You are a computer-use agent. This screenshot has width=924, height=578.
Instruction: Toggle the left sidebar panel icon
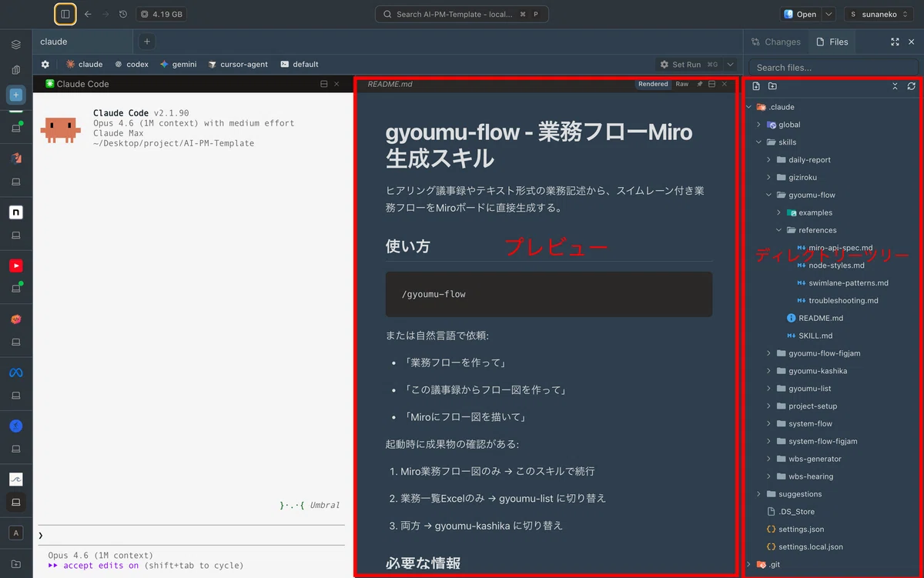[65, 14]
